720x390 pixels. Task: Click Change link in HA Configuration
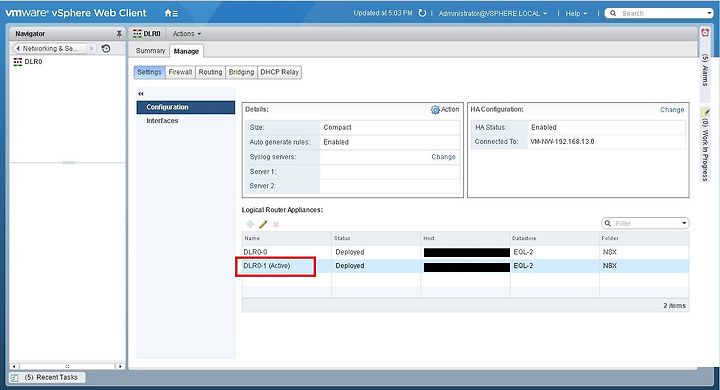click(x=672, y=110)
